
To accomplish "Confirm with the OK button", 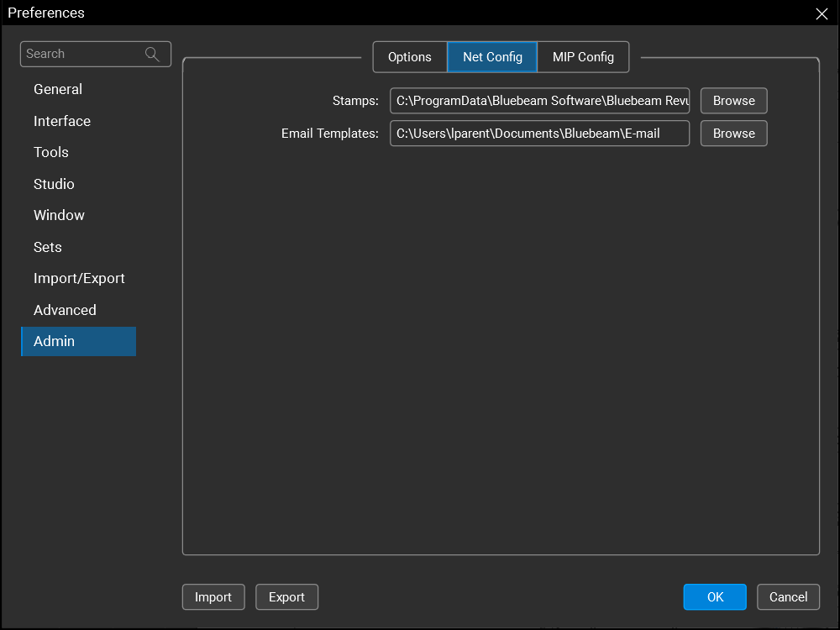I will click(715, 596).
